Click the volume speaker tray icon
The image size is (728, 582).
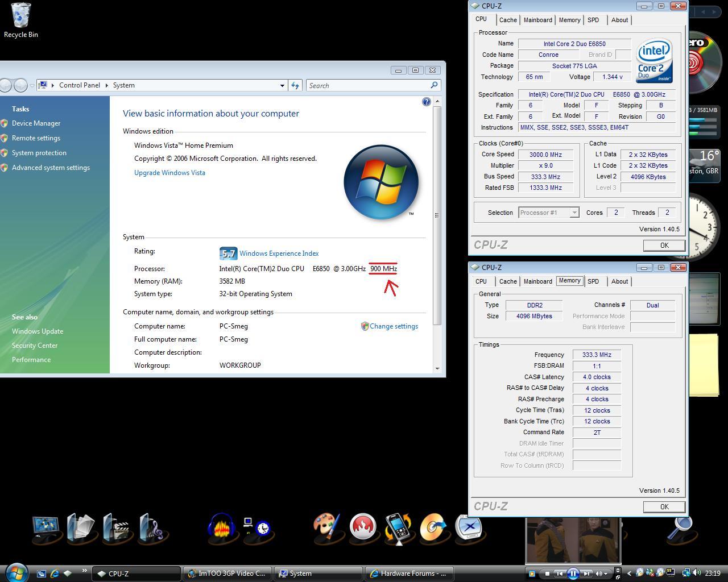pos(697,573)
